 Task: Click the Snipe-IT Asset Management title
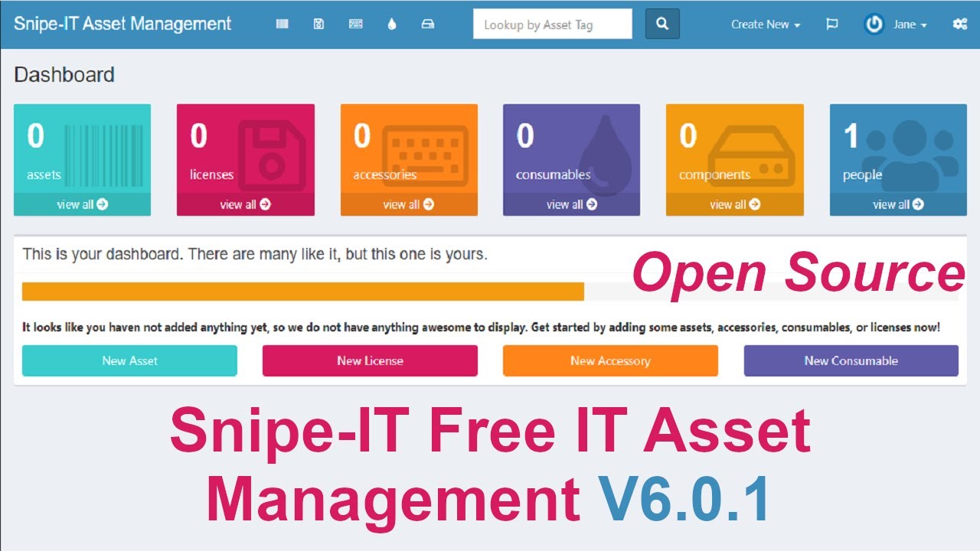point(122,24)
